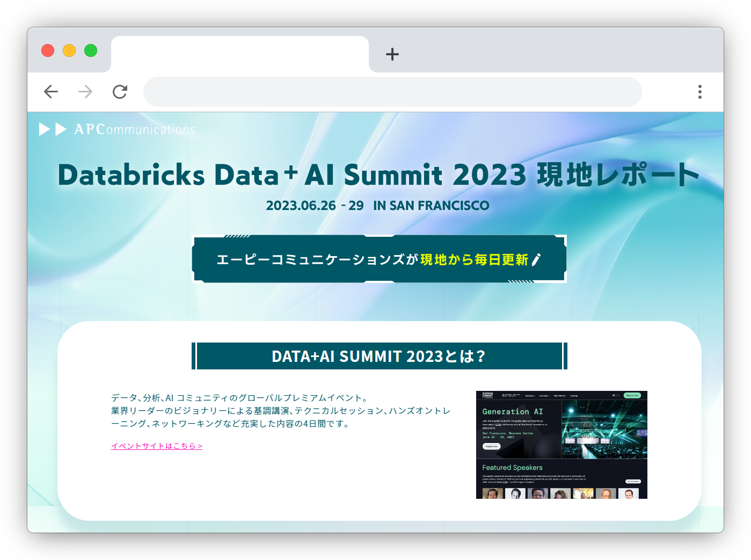
Task: Open the イベントサイトはこちら link
Action: [x=157, y=446]
